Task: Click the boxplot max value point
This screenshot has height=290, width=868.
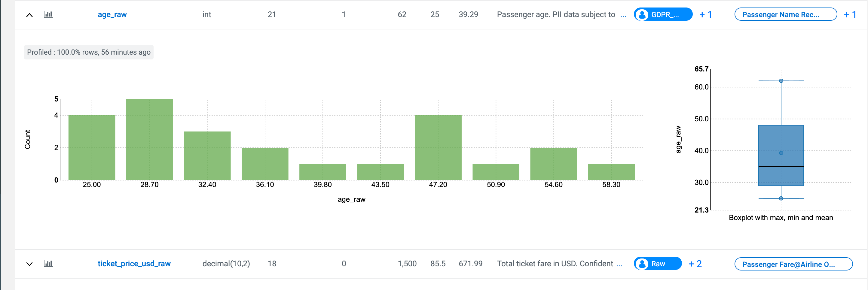Action: (781, 81)
